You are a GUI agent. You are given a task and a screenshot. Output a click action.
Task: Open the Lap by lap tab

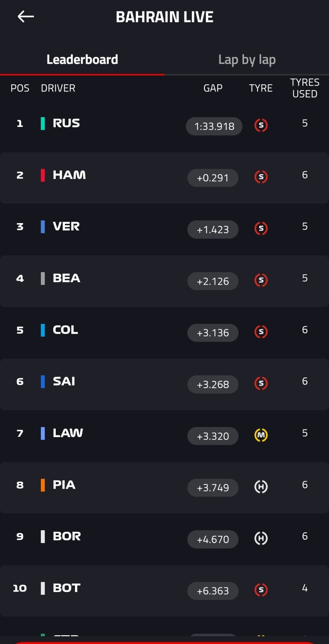(247, 60)
